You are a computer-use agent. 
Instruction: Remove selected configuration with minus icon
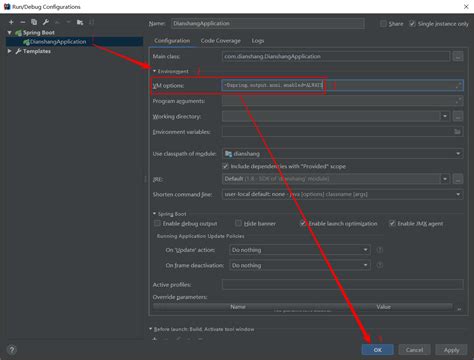[x=23, y=22]
